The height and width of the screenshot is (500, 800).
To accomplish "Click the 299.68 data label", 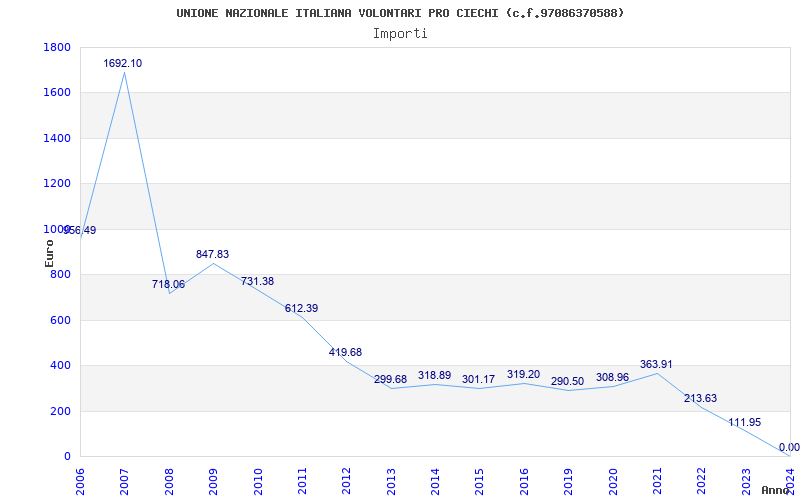I will point(390,380).
